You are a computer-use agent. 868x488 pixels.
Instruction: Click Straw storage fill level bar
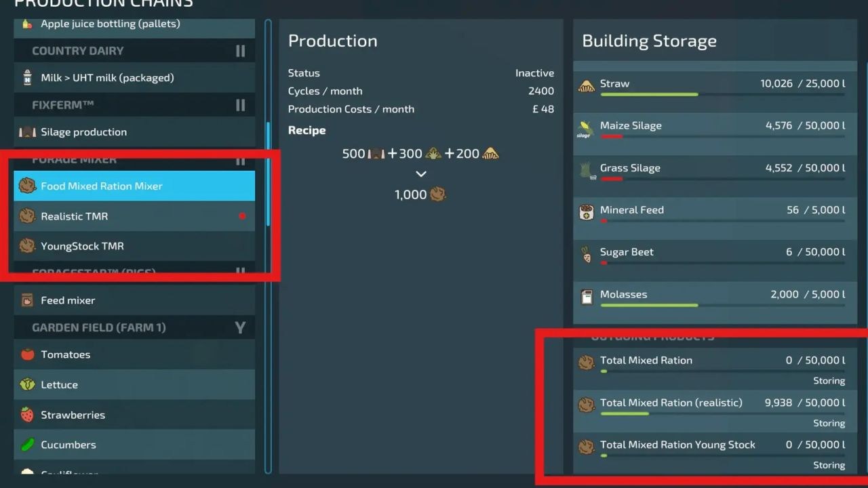click(x=723, y=94)
